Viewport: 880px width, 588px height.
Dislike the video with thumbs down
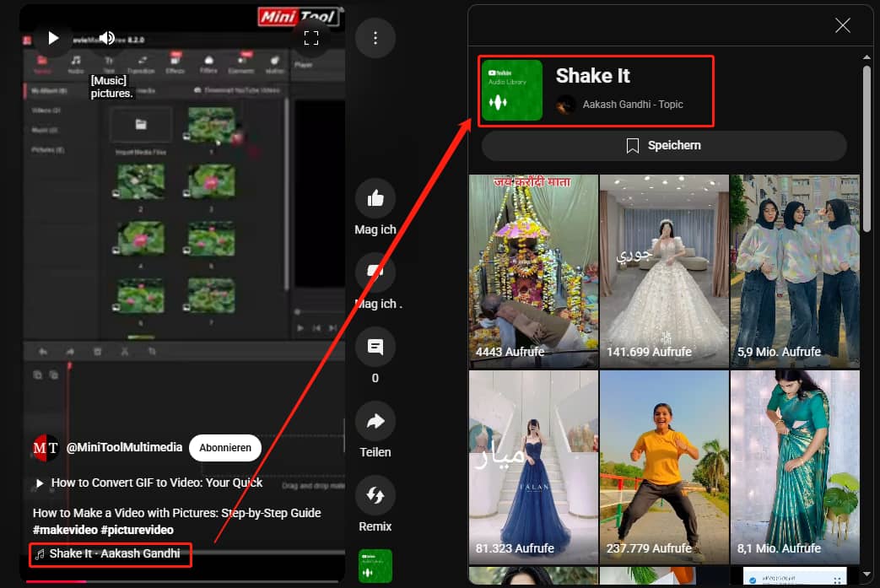[x=375, y=272]
